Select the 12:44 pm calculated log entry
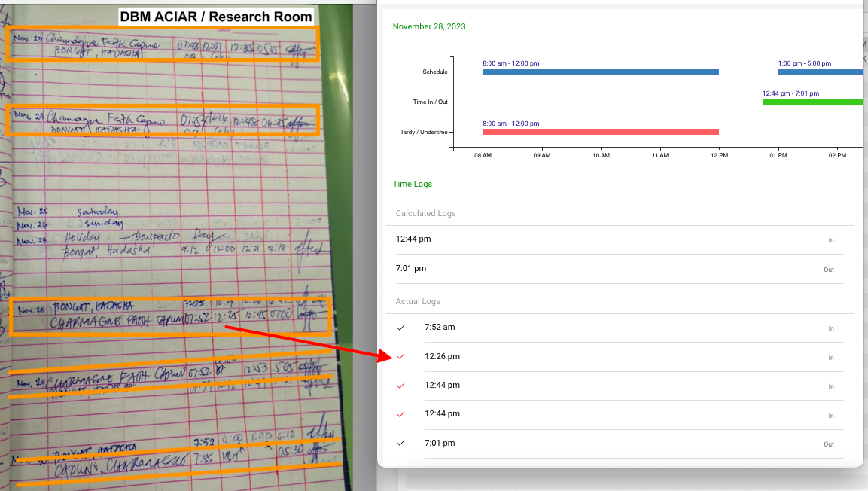Viewport: 868px width, 491px height. (x=413, y=239)
